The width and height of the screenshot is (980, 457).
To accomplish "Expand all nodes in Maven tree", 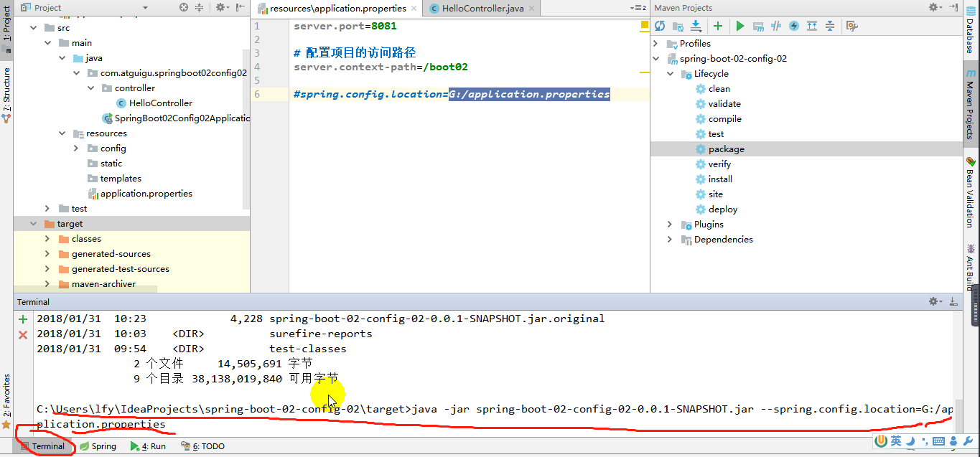I will click(812, 26).
